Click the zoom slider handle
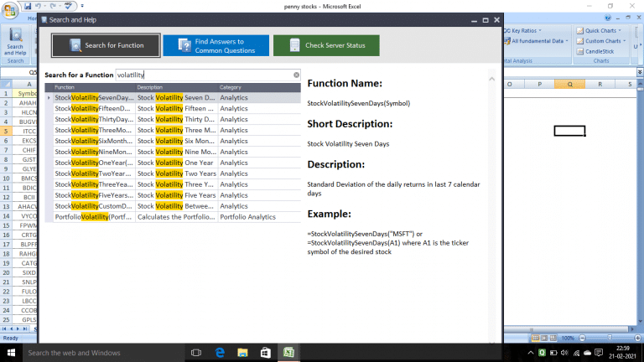This screenshot has height=362, width=644. (610, 338)
